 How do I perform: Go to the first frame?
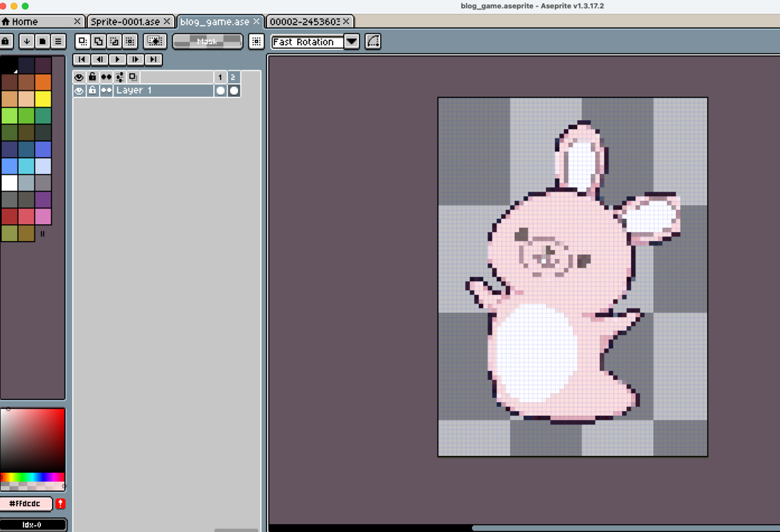[81, 59]
